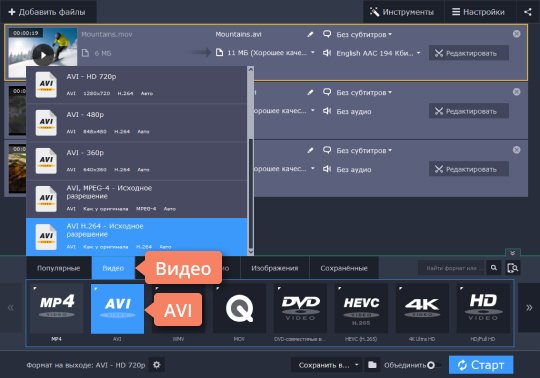540x378 pixels.
Task: Remove the third file with X icon
Action: [516, 150]
